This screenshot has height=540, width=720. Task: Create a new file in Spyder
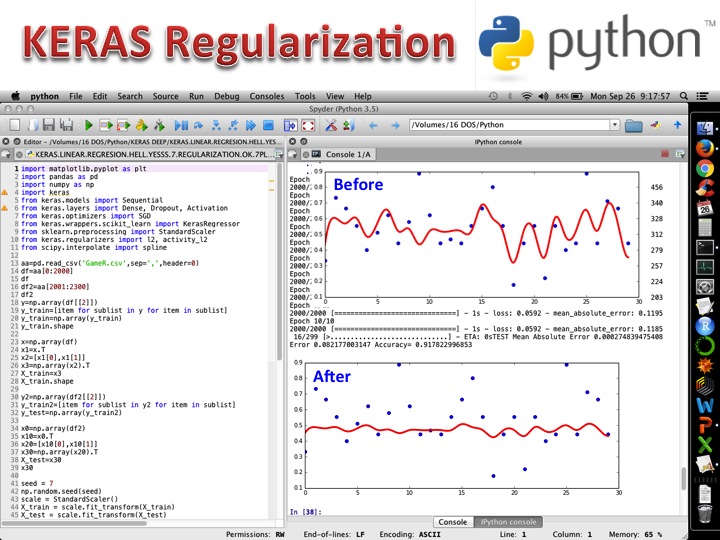point(15,125)
